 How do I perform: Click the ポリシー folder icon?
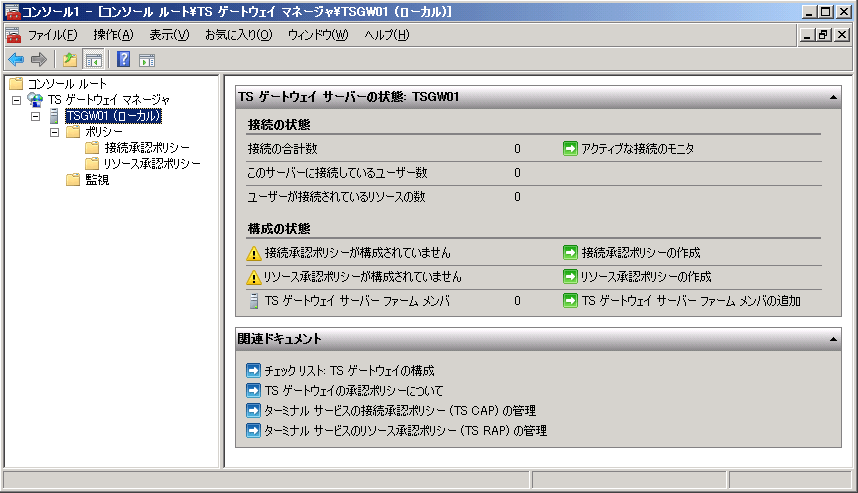(73, 132)
